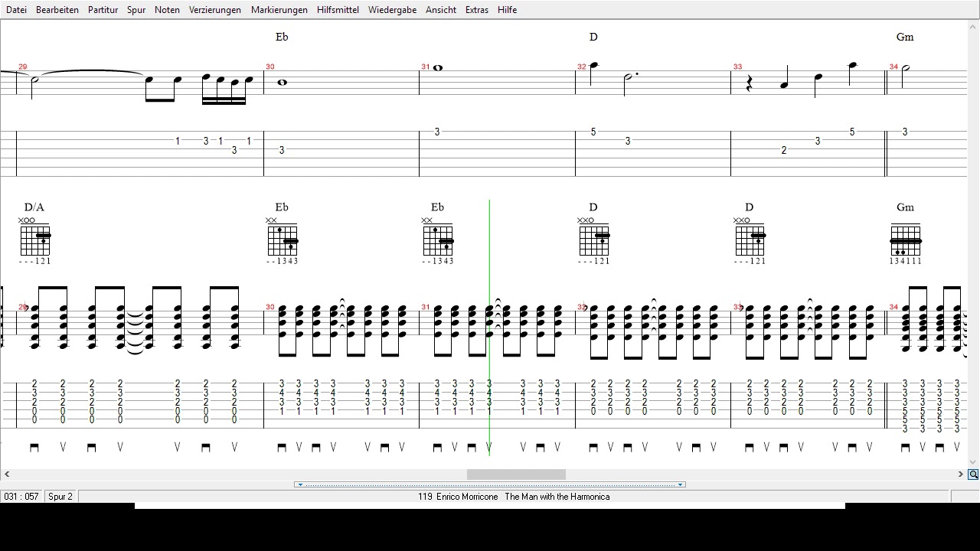Click tab number 5 in upper measure 32
Screen dimensions: 980x551
pyautogui.click(x=593, y=132)
